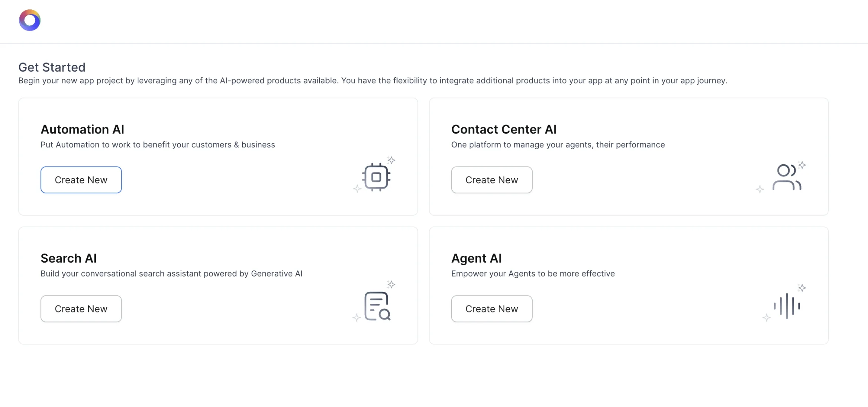Click the sparkle above the document search icon
Viewport: 868px width, 407px height.
click(391, 284)
